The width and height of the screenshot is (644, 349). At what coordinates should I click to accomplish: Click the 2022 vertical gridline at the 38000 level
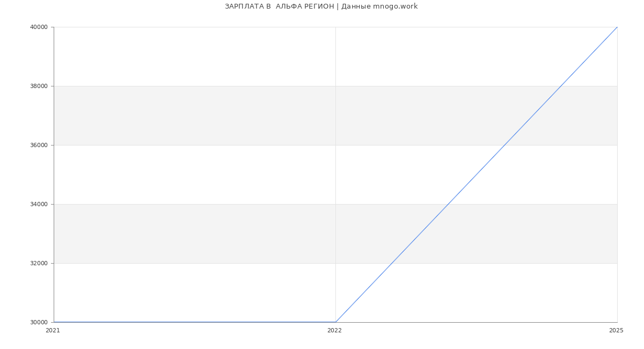pos(335,86)
